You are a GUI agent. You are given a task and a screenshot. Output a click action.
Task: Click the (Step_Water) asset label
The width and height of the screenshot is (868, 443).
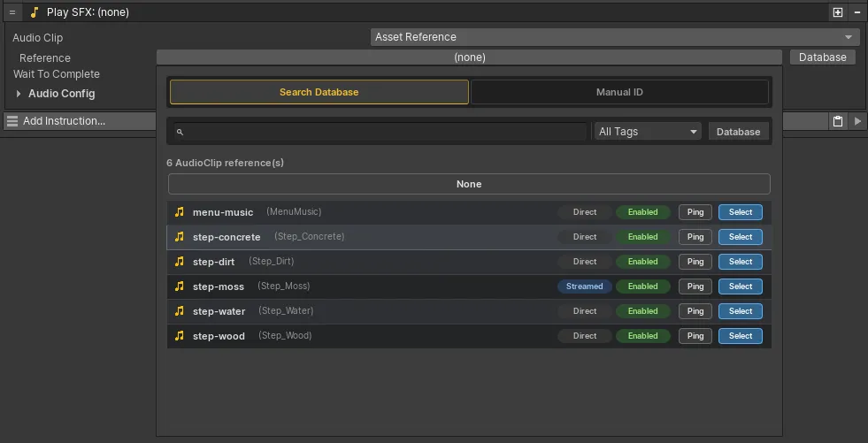pos(286,311)
